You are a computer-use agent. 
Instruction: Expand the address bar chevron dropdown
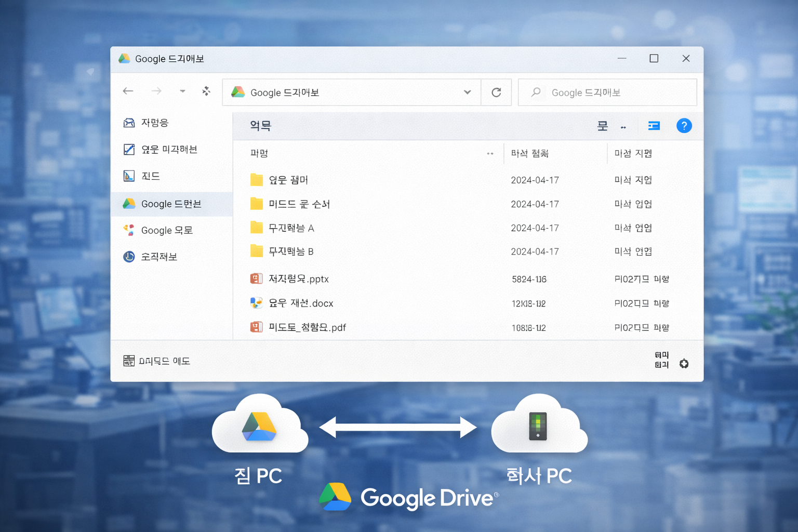467,92
